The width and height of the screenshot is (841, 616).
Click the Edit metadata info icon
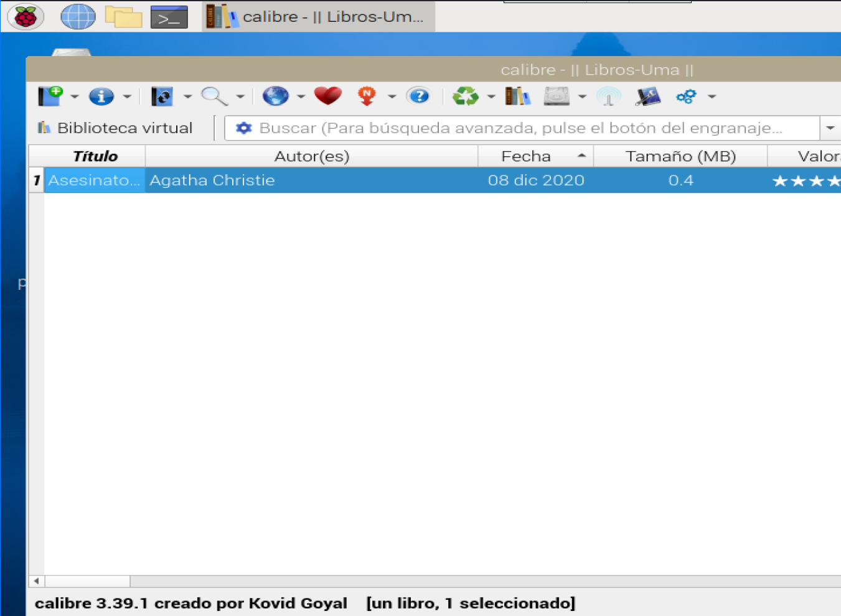pos(101,96)
